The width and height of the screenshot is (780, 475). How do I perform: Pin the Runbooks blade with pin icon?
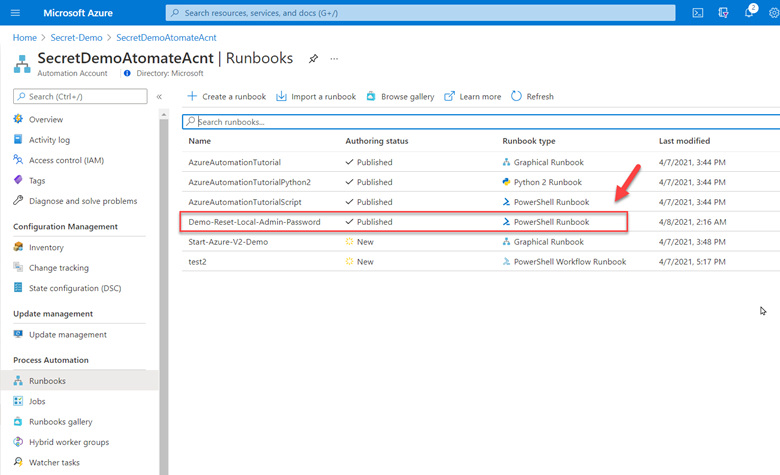313,59
